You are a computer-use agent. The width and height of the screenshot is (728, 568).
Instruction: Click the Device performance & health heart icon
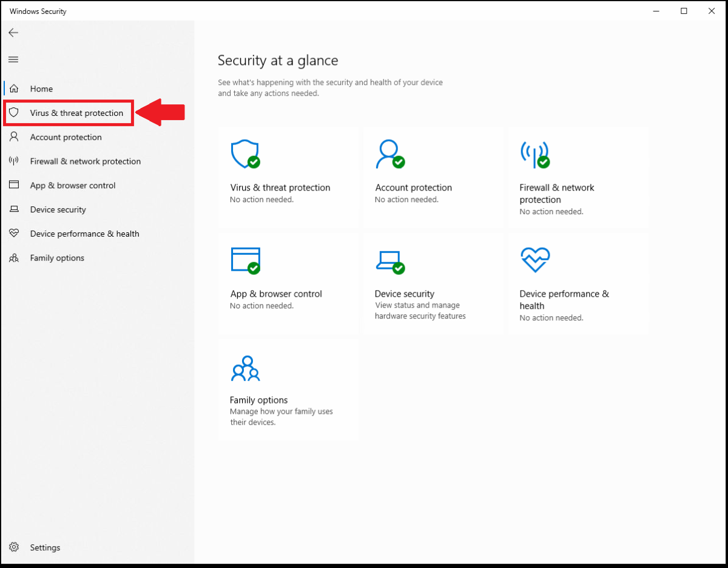tap(534, 260)
